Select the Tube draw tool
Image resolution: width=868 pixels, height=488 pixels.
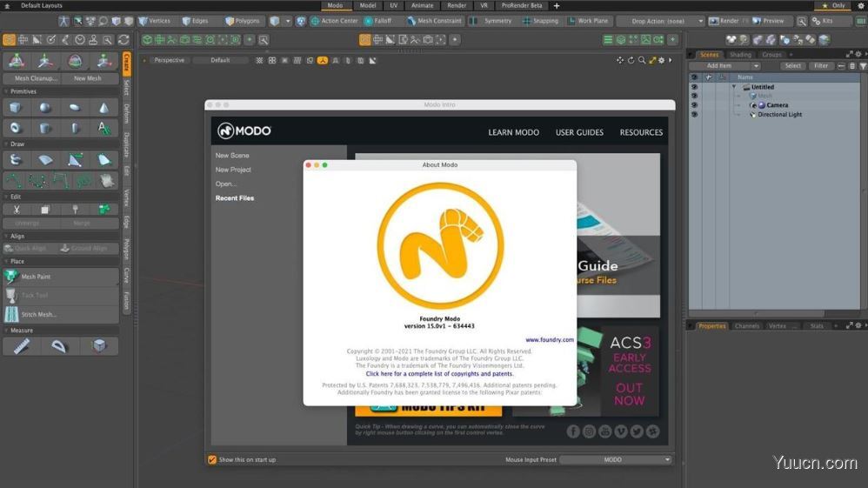[x=16, y=160]
